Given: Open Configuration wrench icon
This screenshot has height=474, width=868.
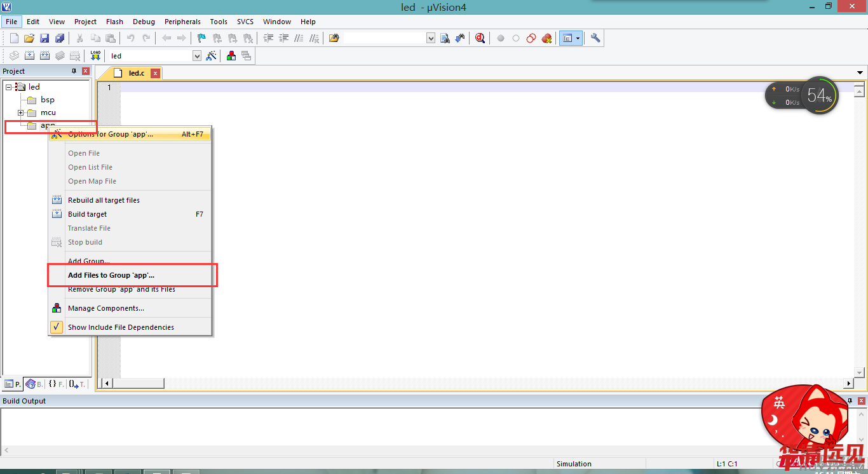Looking at the screenshot, I should click(x=595, y=38).
